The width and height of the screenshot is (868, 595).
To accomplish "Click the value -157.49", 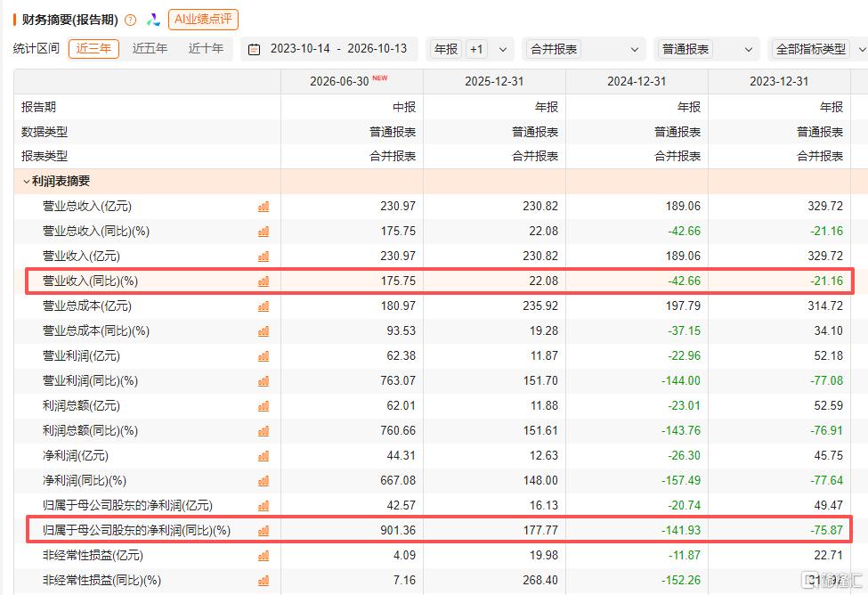I will (x=681, y=480).
